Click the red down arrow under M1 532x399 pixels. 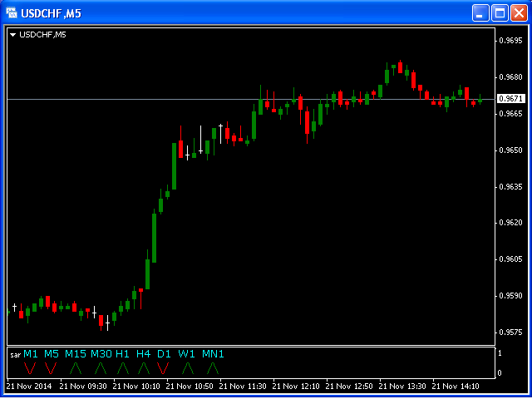coord(31,367)
